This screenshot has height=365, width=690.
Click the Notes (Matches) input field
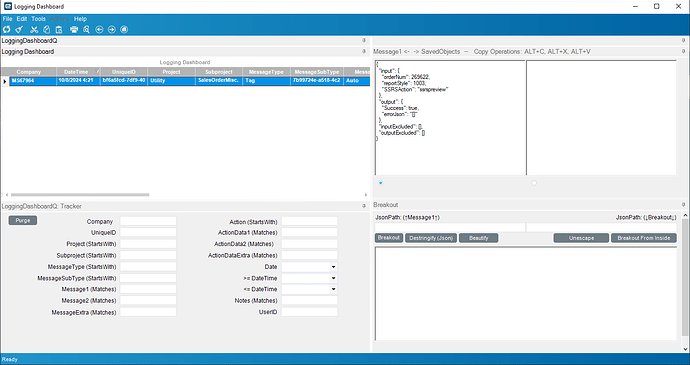310,301
